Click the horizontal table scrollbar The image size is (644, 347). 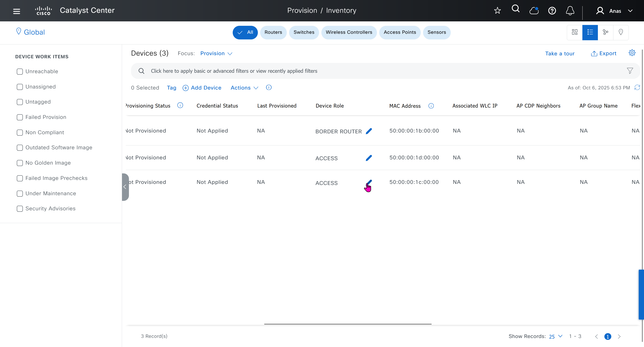pos(348,324)
